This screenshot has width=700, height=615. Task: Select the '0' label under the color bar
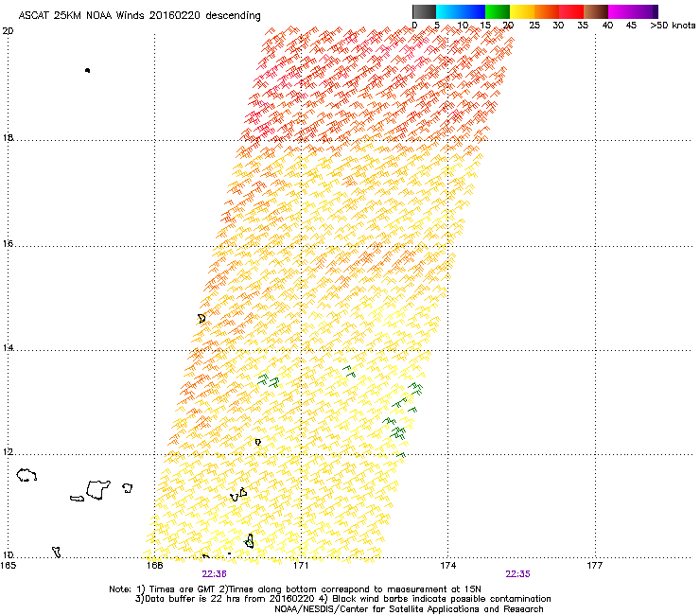tap(414, 25)
